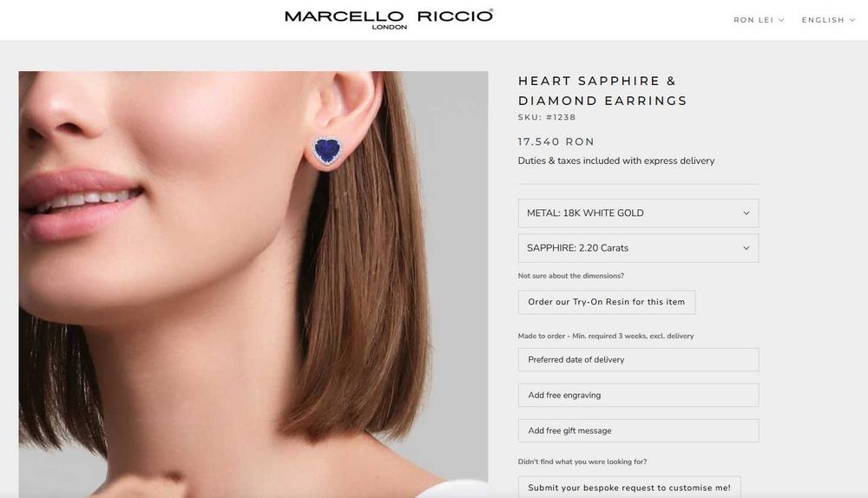Click the chevron arrow beside RON LEI
868x498 pixels.
(781, 20)
